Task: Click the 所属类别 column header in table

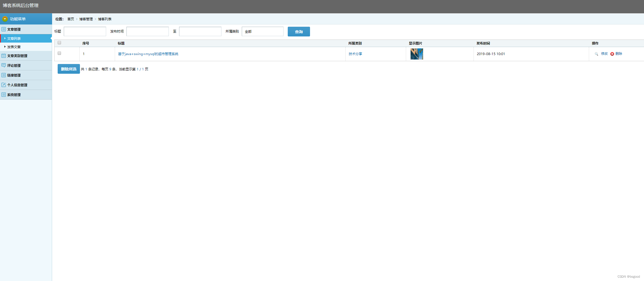Action: [x=355, y=43]
